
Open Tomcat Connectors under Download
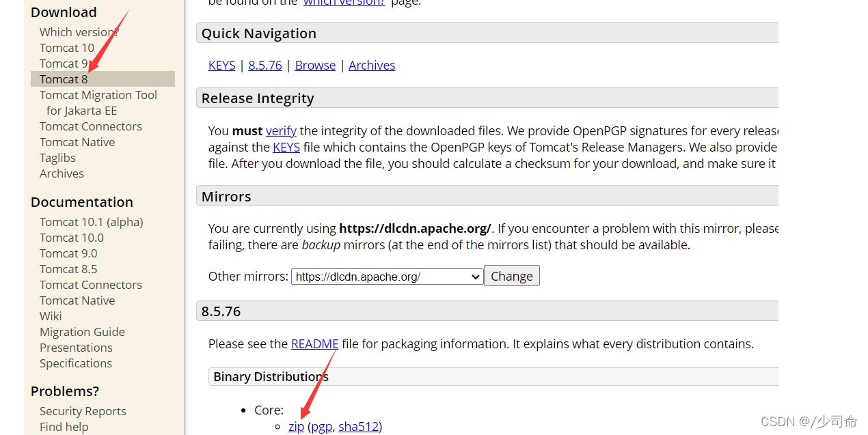coord(91,126)
